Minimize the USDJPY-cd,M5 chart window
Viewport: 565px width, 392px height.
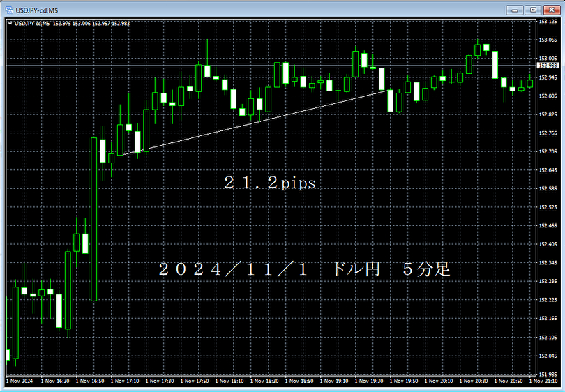[x=515, y=10]
